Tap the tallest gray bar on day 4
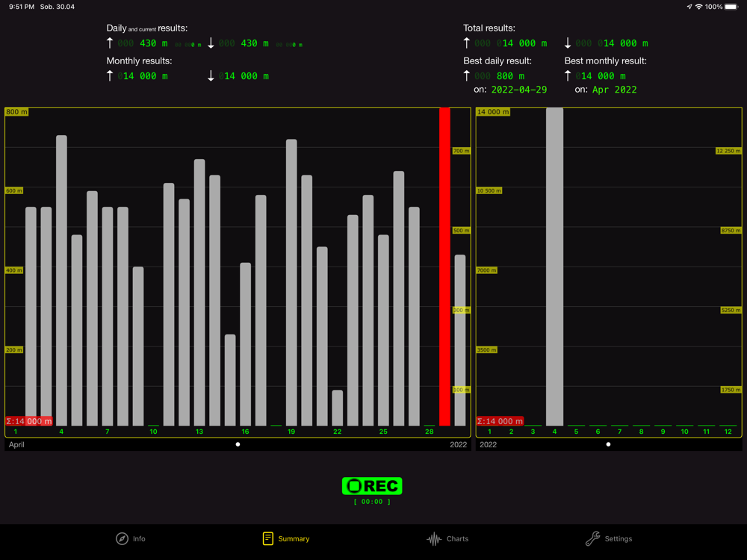This screenshot has height=560, width=747. (x=61, y=281)
